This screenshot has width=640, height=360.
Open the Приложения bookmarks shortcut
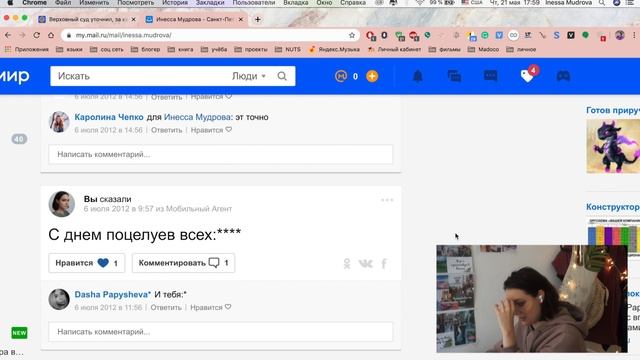(x=27, y=49)
